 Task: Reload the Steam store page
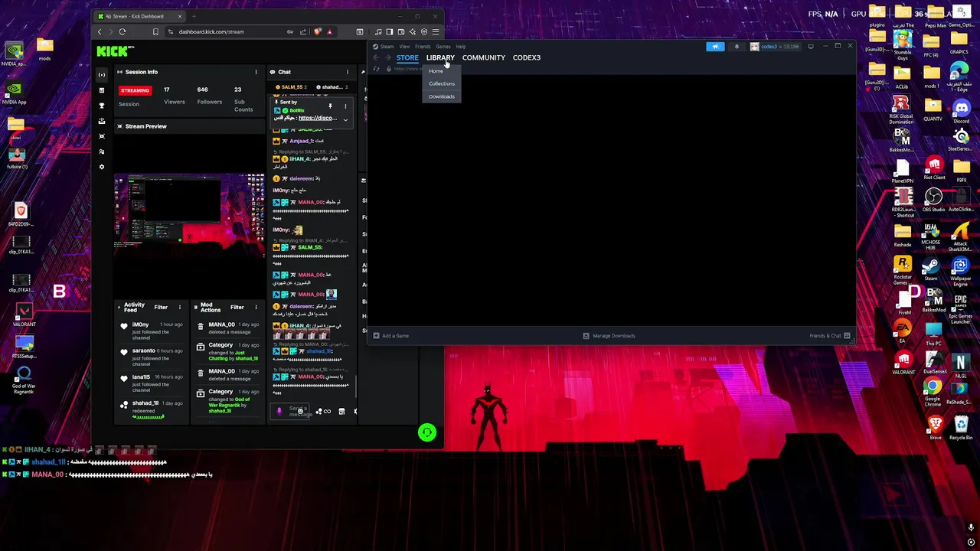click(376, 70)
